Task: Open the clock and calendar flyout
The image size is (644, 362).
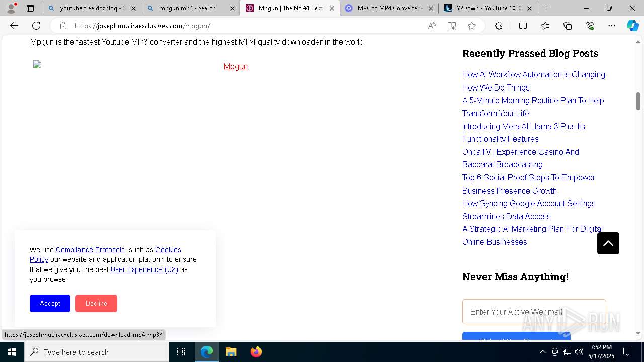Action: click(601, 352)
